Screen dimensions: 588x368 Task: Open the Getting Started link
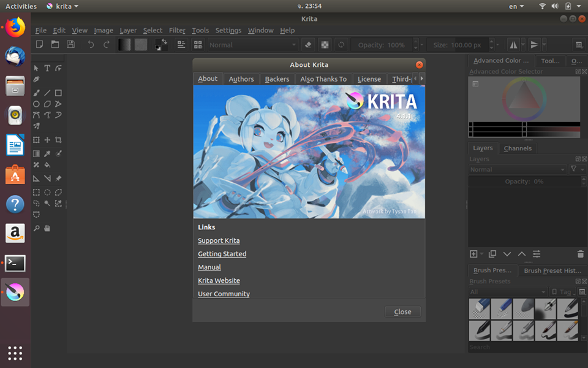point(222,254)
